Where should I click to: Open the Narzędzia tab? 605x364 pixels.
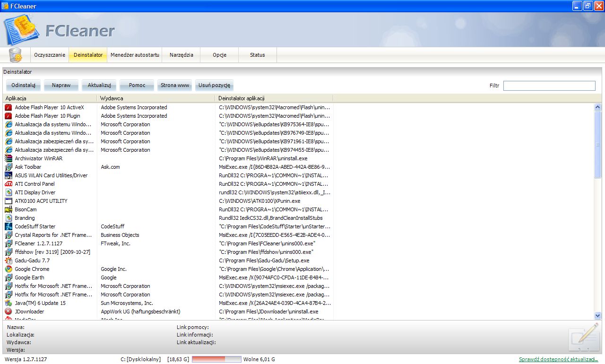181,55
